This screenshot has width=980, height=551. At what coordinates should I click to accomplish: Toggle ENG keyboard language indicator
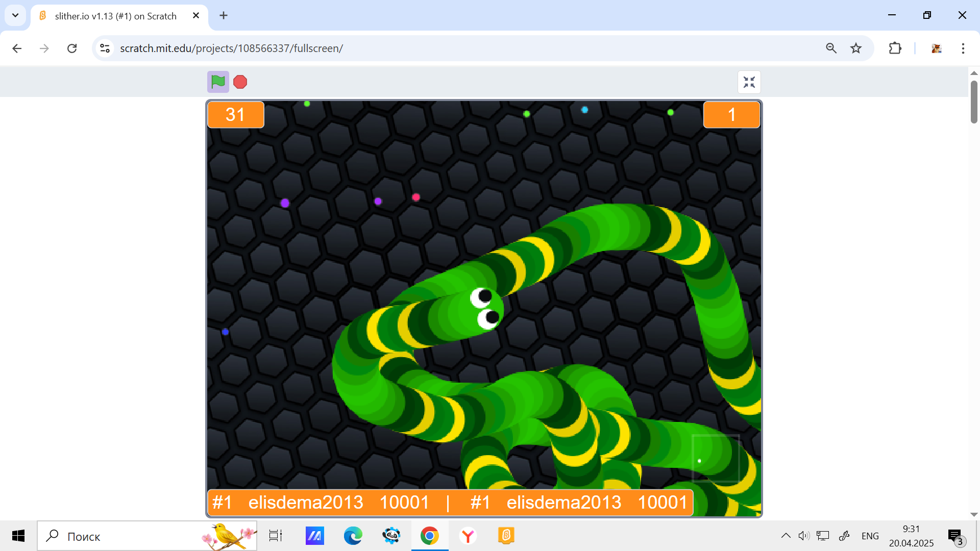coord(870,536)
